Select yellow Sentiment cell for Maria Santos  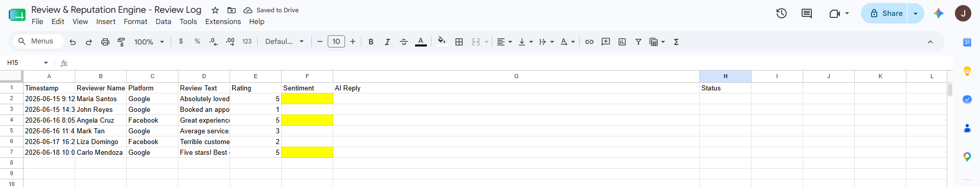pyautogui.click(x=307, y=99)
